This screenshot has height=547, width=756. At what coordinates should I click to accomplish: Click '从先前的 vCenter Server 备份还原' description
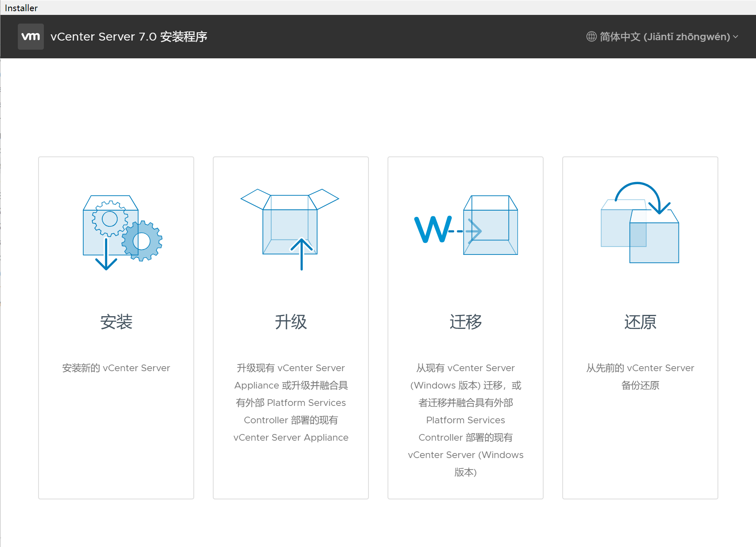[640, 376]
